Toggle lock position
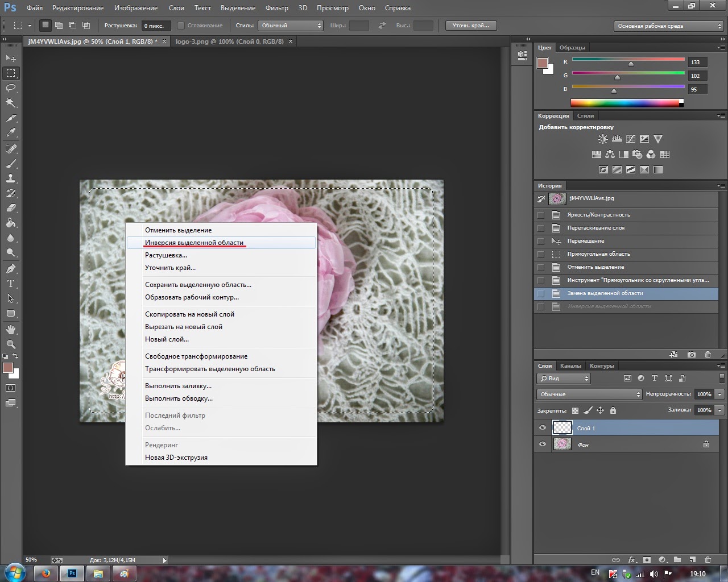 601,410
